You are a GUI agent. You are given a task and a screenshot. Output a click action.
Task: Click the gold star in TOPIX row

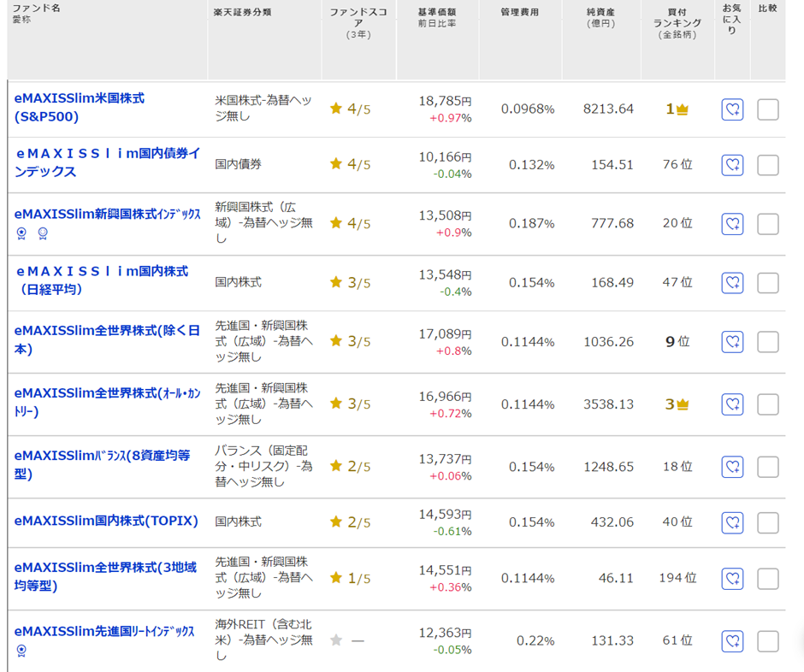pos(336,522)
